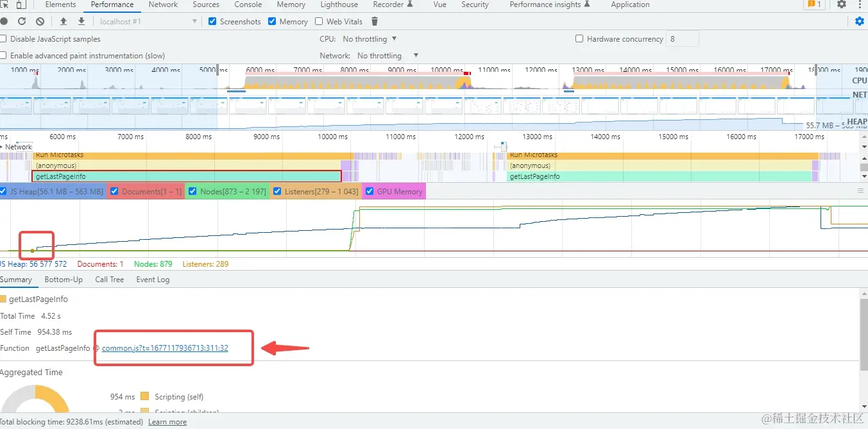
Task: Toggle the JS Heap counter checkbox
Action: coord(3,191)
